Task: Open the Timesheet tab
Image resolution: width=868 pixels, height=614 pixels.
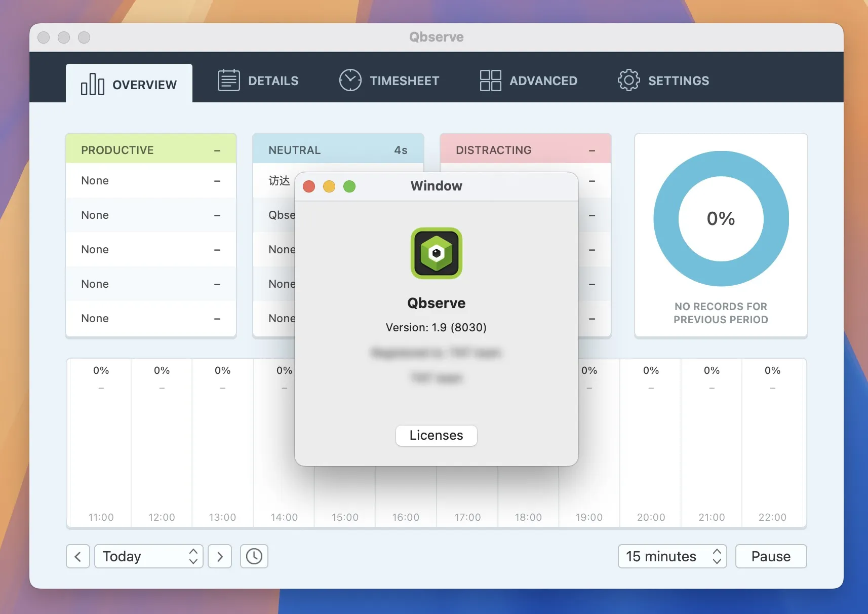Action: (389, 81)
